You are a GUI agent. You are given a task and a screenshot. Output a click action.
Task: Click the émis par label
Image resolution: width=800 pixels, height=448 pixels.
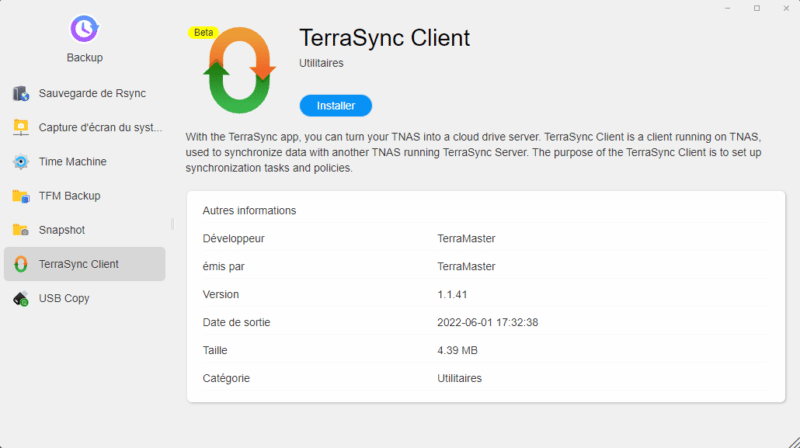tap(223, 267)
